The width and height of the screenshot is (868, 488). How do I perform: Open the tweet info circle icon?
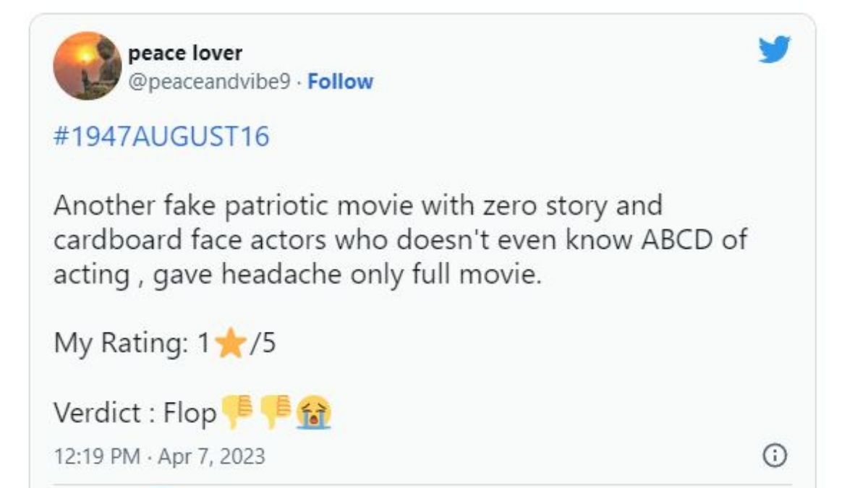[x=775, y=455]
